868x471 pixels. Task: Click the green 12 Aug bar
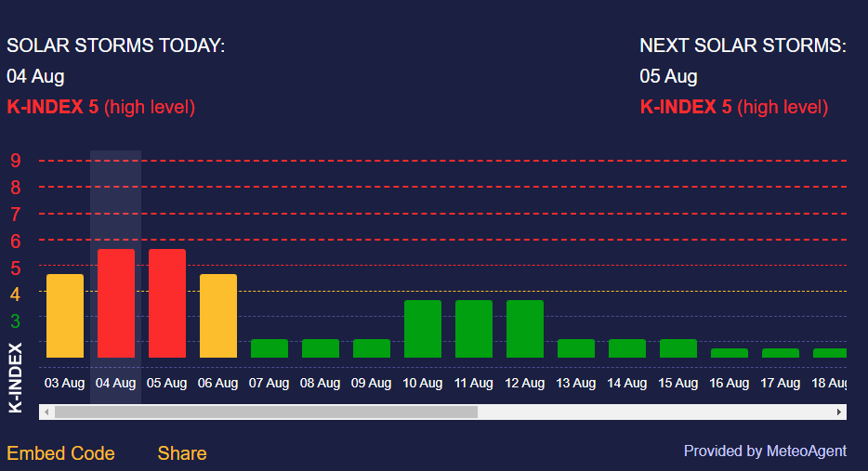tap(525, 329)
